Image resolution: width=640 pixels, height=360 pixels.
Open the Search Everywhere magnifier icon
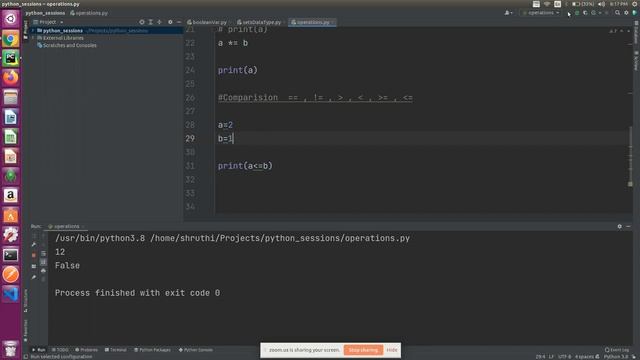click(618, 13)
